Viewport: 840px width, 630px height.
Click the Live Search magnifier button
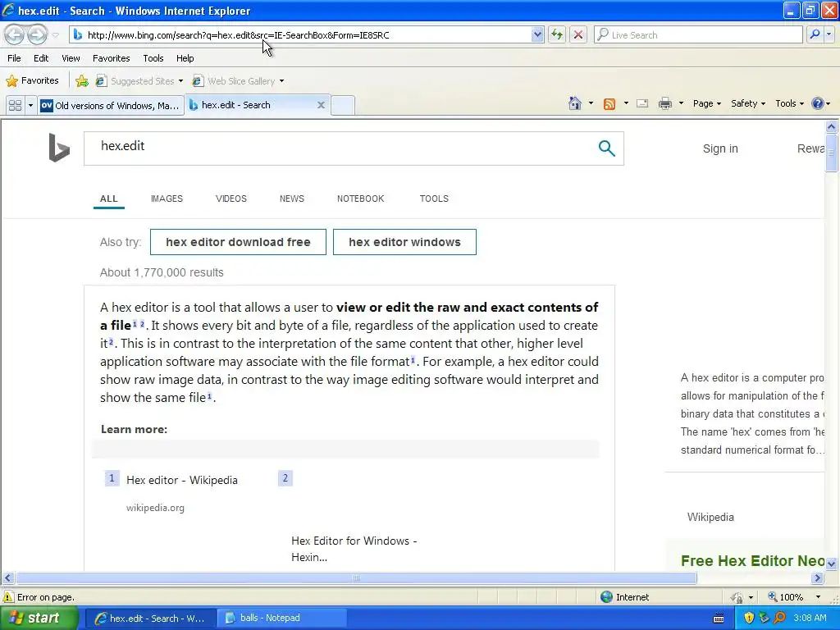[815, 34]
